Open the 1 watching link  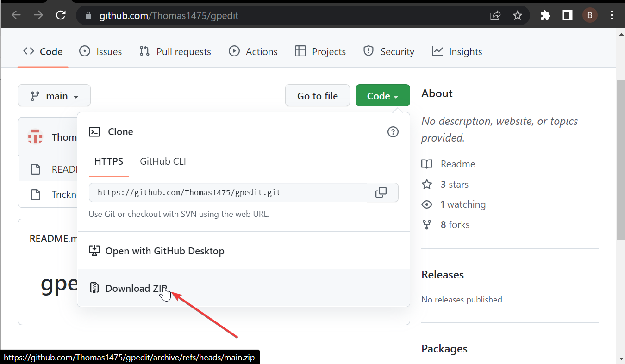(x=453, y=204)
